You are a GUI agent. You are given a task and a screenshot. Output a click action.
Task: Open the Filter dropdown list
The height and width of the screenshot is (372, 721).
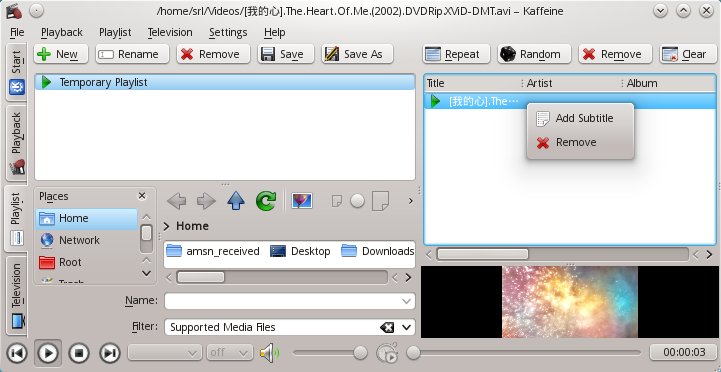406,327
